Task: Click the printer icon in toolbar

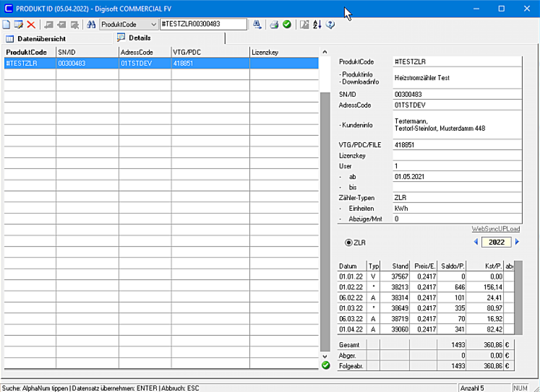Action: pos(274,25)
